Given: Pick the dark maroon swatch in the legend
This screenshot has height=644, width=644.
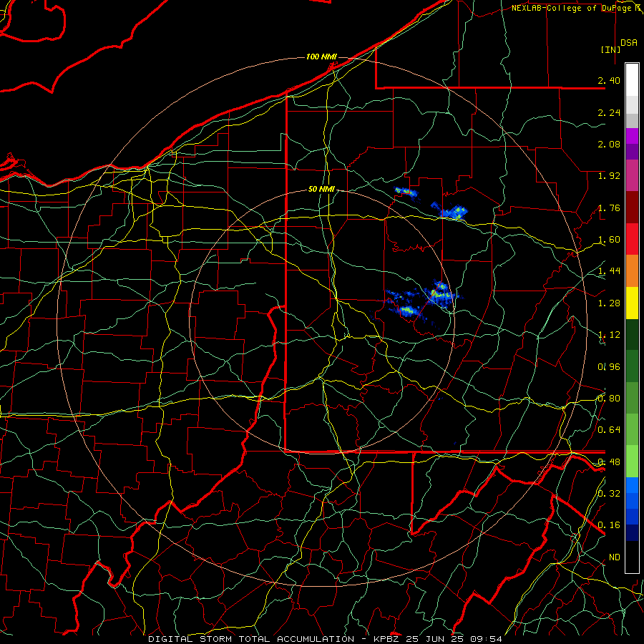Looking at the screenshot, I should (632, 208).
